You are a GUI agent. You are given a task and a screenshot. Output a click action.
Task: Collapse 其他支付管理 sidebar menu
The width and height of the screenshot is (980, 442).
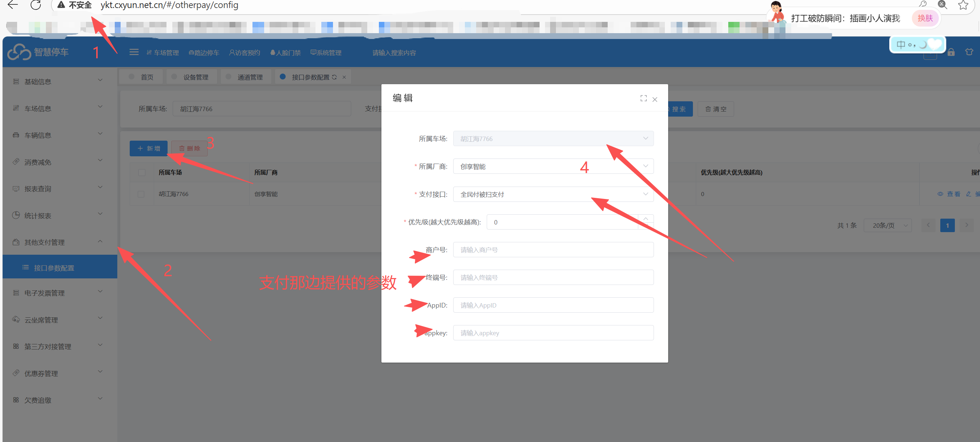tap(60, 242)
